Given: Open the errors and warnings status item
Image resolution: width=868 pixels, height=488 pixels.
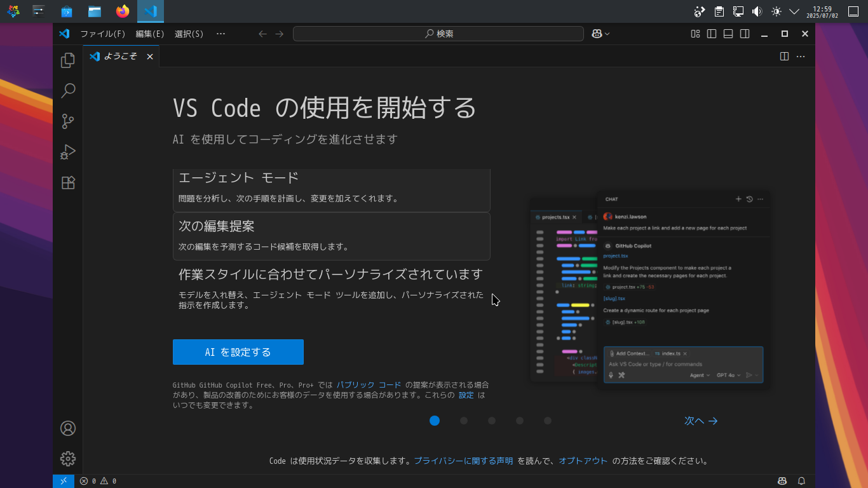Looking at the screenshot, I should click(98, 481).
